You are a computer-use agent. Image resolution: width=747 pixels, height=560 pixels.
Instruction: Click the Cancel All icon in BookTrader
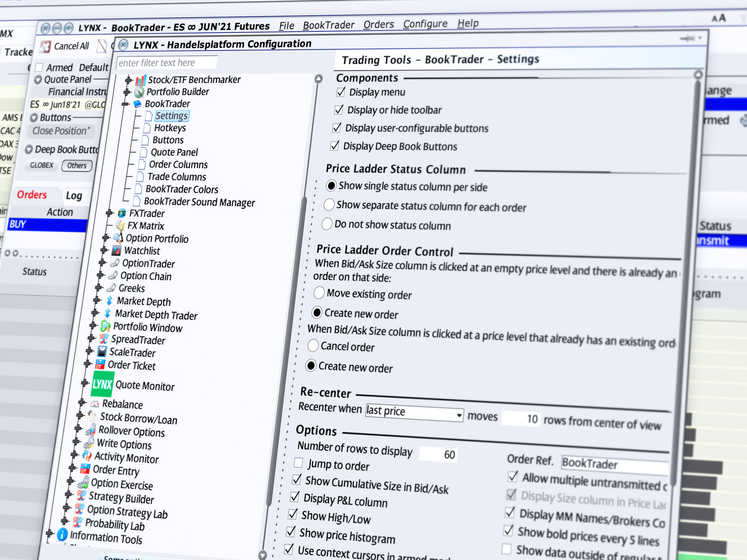(46, 47)
